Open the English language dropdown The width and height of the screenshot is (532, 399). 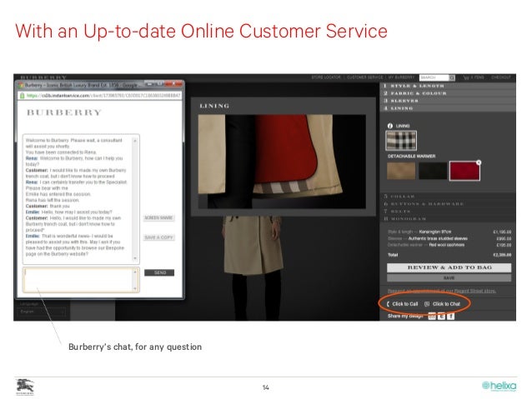pyautogui.click(x=42, y=312)
